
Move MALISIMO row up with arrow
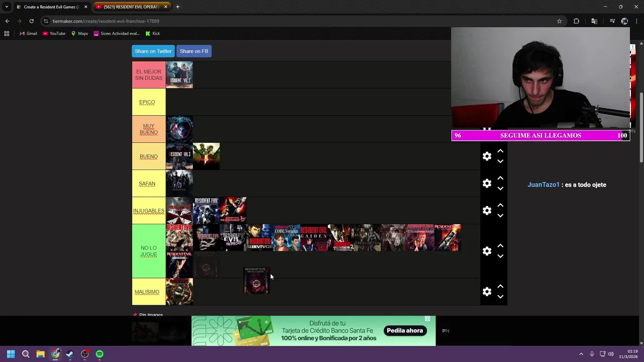pyautogui.click(x=500, y=286)
